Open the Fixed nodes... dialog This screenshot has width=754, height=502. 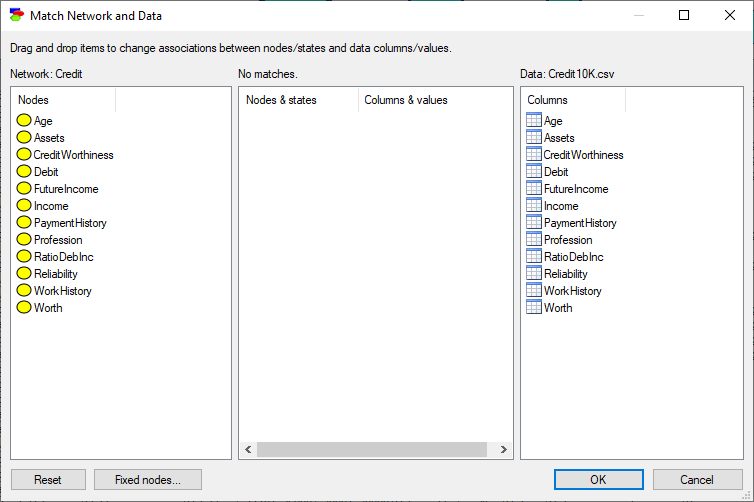click(x=148, y=479)
